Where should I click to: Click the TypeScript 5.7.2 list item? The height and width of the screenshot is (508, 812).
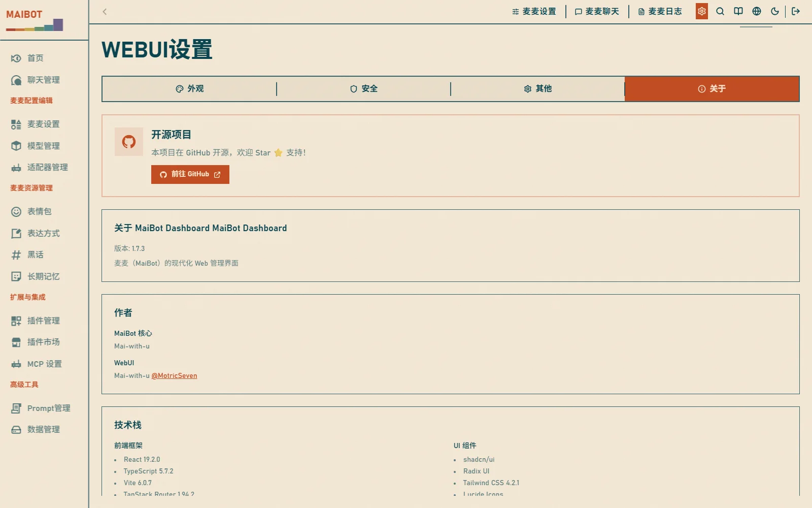click(148, 471)
